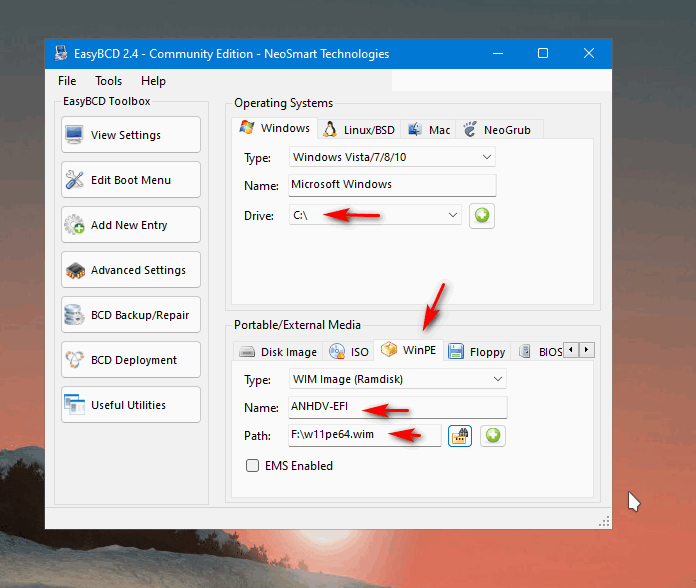Add the Windows entry with green plus

[482, 215]
